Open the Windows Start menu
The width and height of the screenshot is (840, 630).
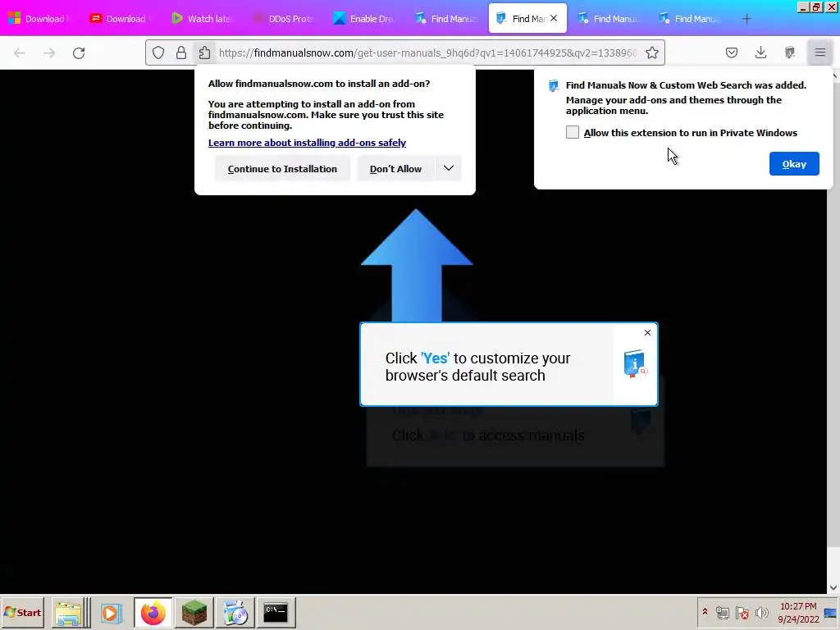pos(22,612)
